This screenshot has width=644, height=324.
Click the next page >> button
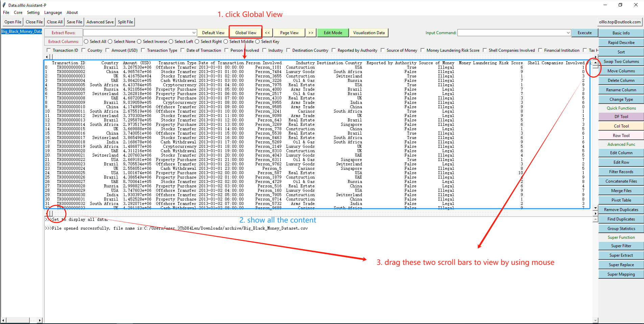pos(311,33)
